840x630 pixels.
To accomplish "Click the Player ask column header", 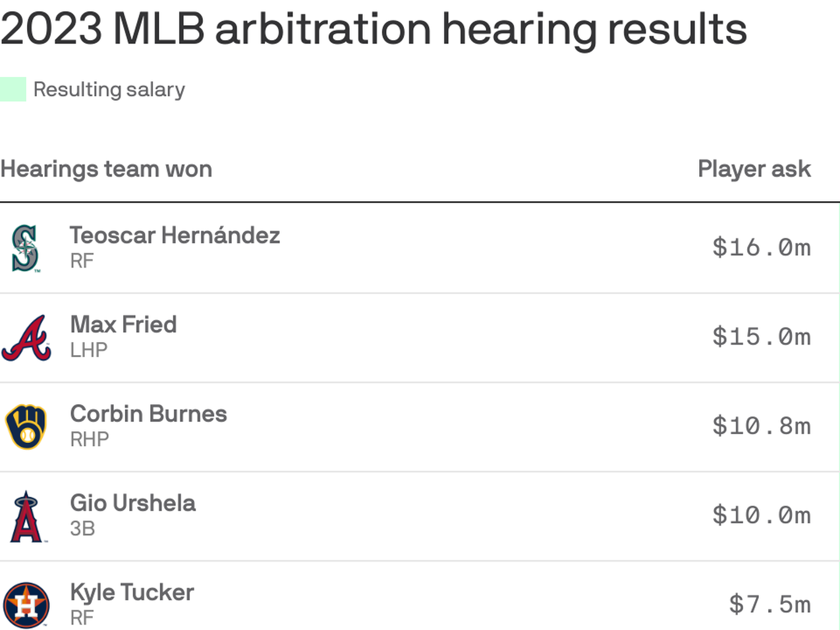I will click(x=754, y=169).
